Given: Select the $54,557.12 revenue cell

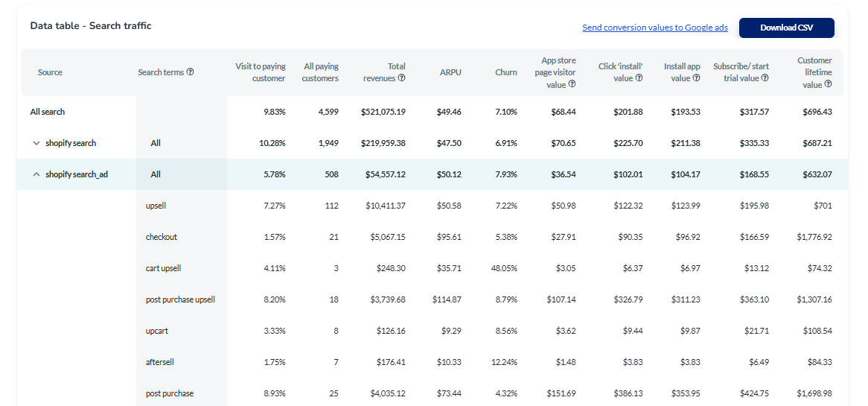Looking at the screenshot, I should pos(386,174).
